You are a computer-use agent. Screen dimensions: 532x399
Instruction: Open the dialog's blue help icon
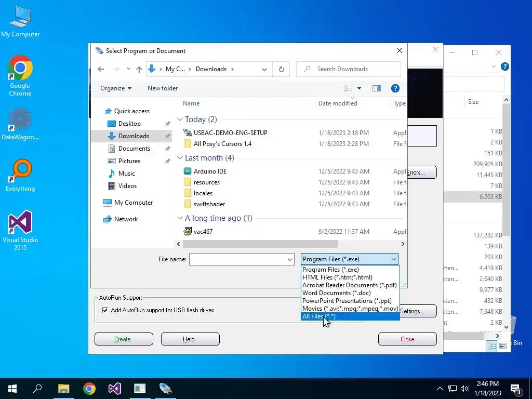tap(395, 88)
